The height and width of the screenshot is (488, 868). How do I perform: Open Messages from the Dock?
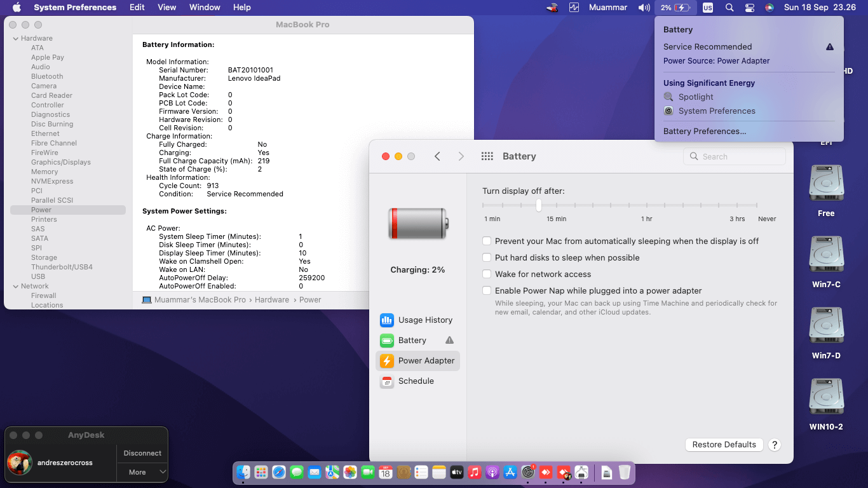click(297, 472)
